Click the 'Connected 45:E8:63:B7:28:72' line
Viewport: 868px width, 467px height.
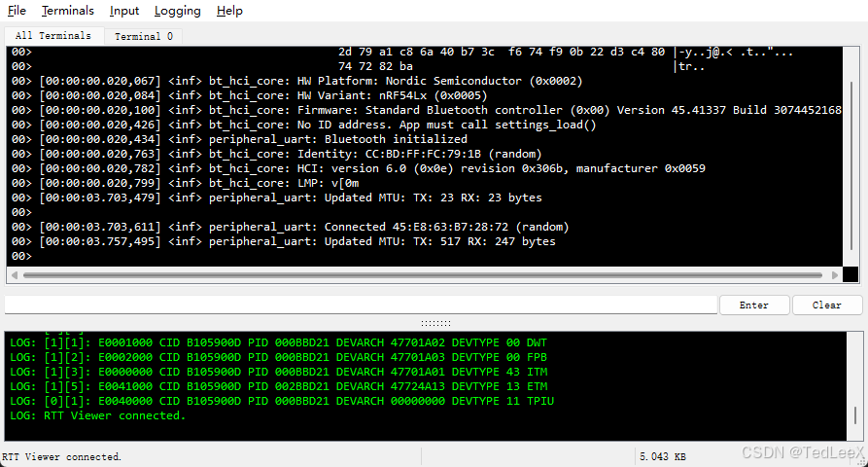290,227
